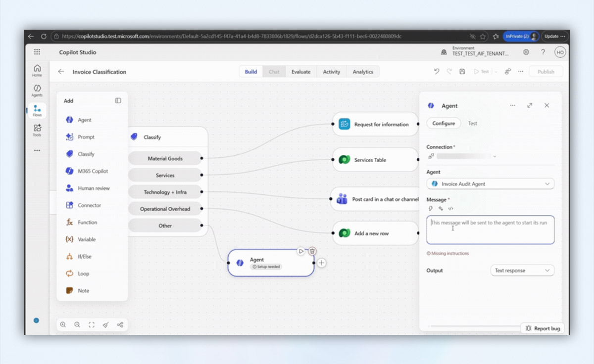Image resolution: width=594 pixels, height=364 pixels.
Task: Delete the Agent node with the trash icon
Action: click(312, 251)
